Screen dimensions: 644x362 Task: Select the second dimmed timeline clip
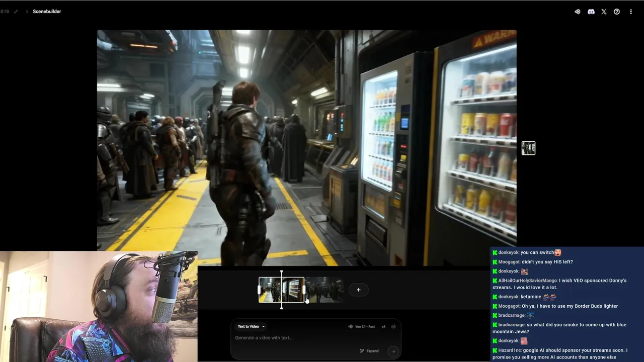(x=325, y=290)
